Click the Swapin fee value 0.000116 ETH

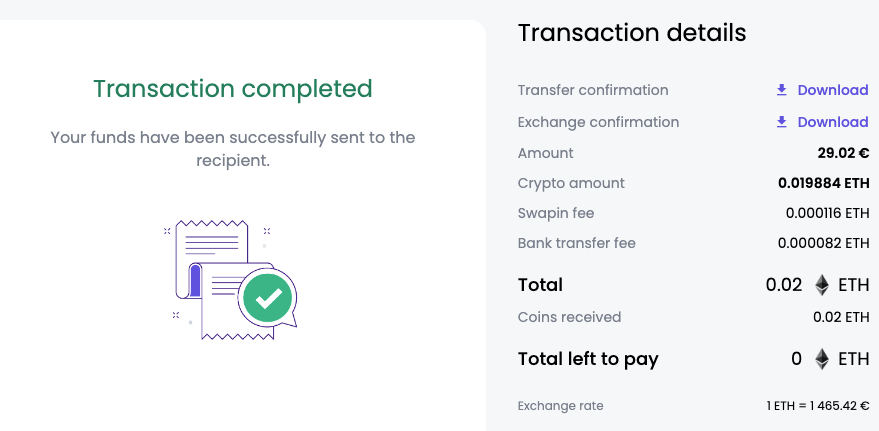[827, 213]
